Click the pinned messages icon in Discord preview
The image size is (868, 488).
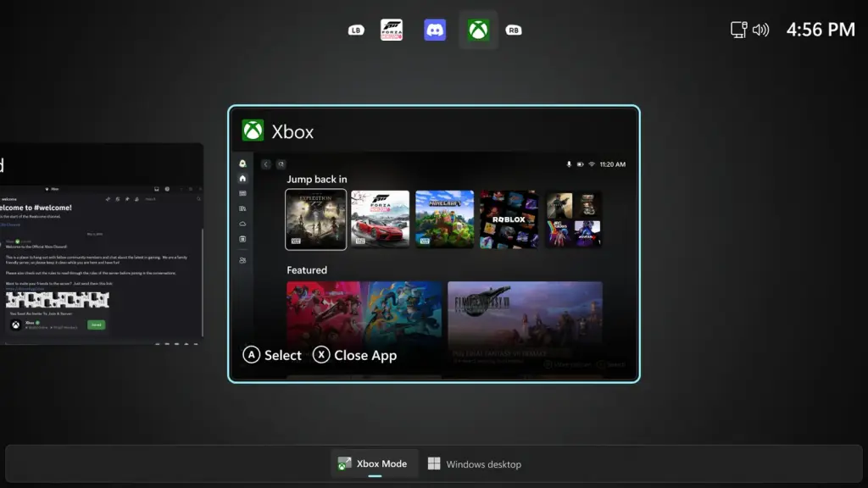pos(127,199)
